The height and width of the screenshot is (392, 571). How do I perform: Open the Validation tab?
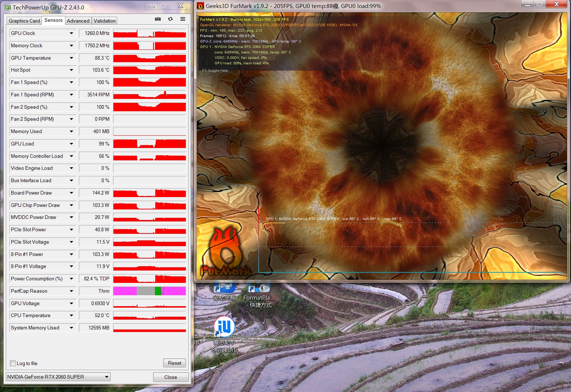tap(104, 21)
